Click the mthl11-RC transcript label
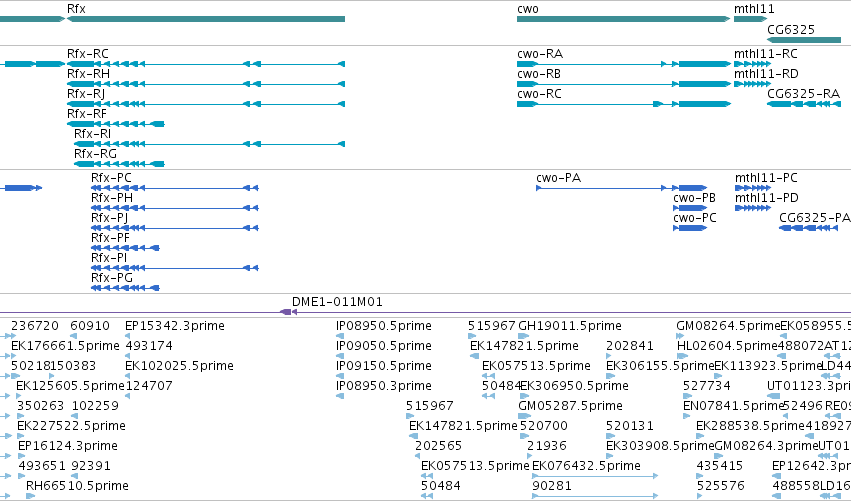 click(766, 54)
